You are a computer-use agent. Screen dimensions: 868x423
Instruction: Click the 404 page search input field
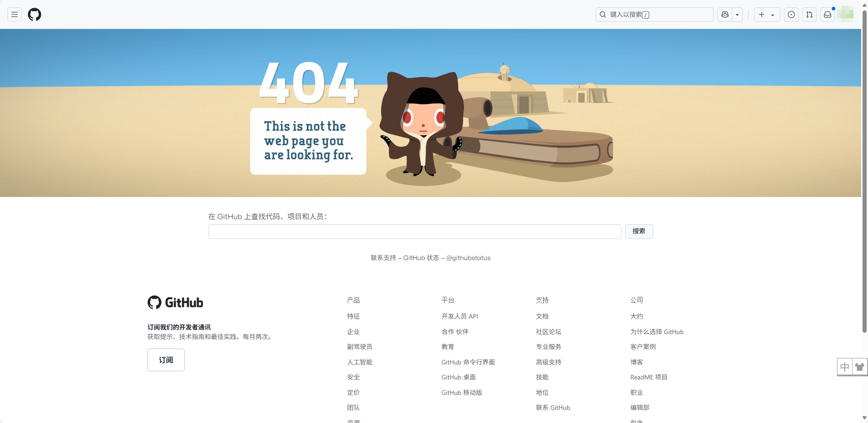(414, 231)
